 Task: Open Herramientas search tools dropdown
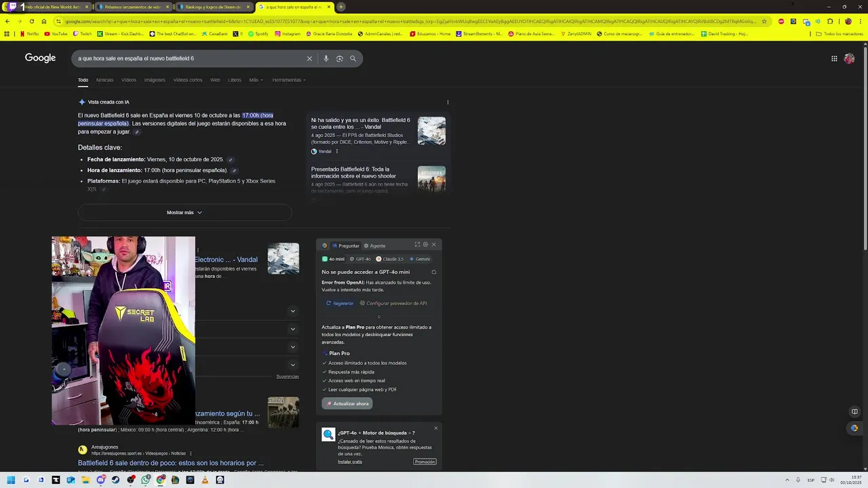[x=289, y=80]
